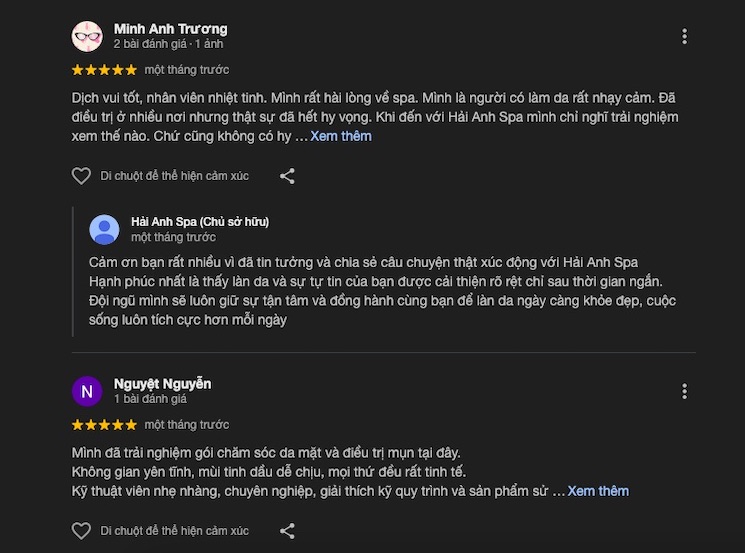Image resolution: width=745 pixels, height=553 pixels.
Task: Share Minh Anh Trương's review
Action: [287, 176]
